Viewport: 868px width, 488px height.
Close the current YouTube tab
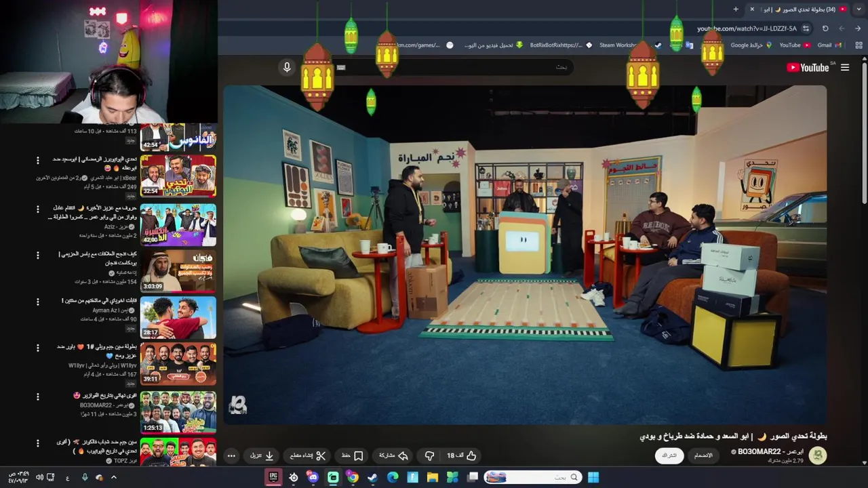pos(752,9)
